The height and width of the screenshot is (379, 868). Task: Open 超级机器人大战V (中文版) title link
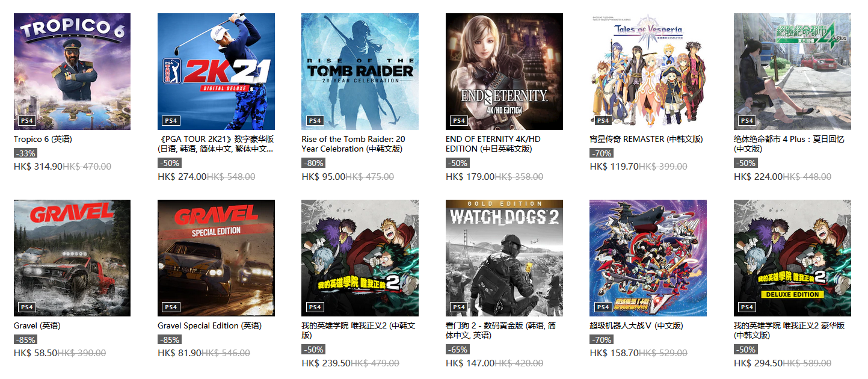click(x=636, y=325)
